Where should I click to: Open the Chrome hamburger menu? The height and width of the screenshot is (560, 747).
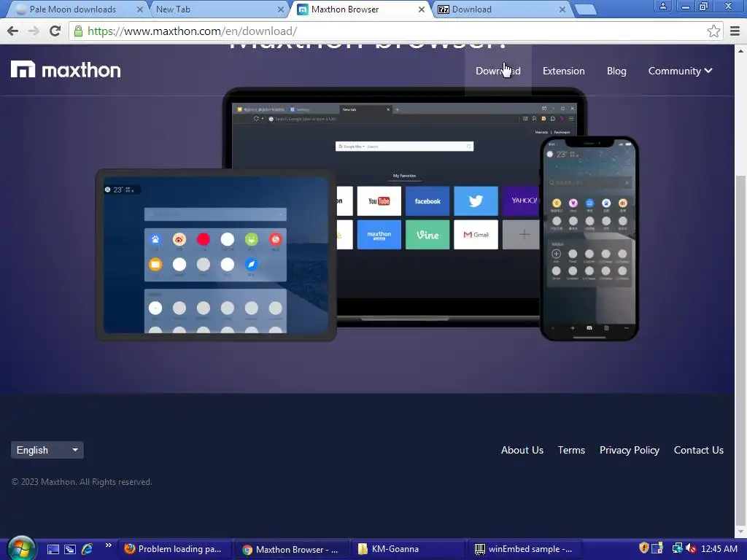click(x=735, y=31)
